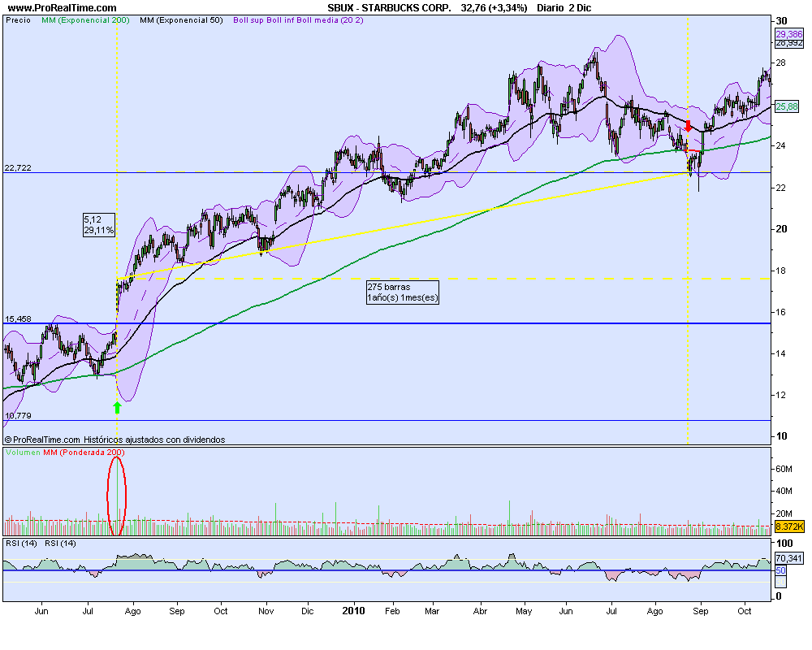Select the Volumen legend label
The height and width of the screenshot is (650, 812).
pyautogui.click(x=23, y=453)
